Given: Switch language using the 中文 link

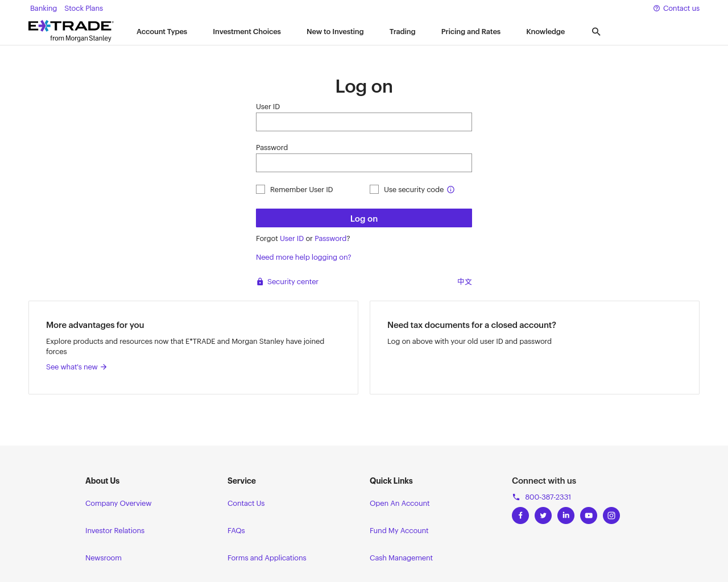Looking at the screenshot, I should [465, 282].
